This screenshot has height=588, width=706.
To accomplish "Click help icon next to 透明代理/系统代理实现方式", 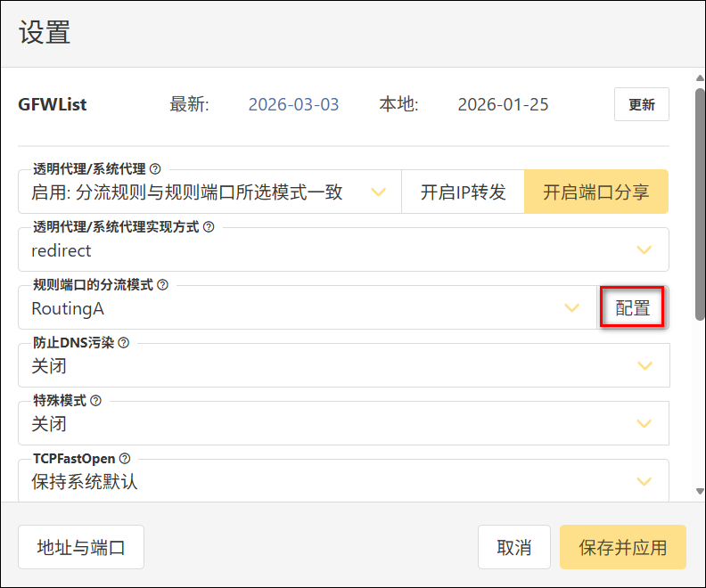I will (209, 227).
